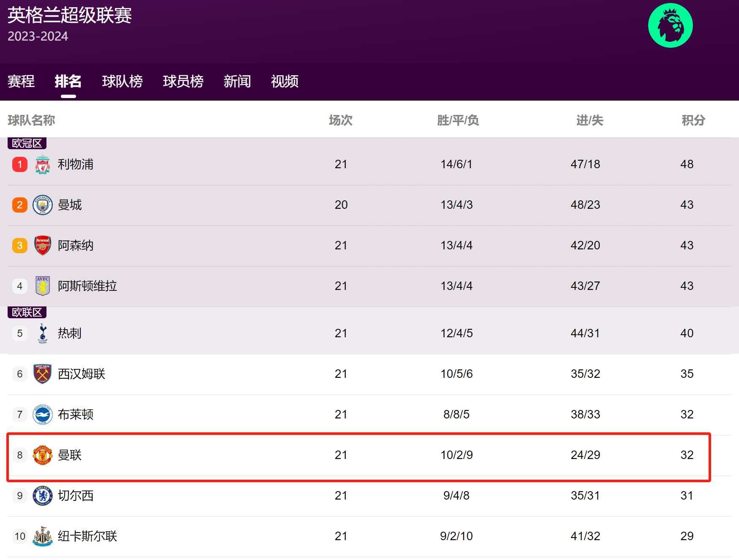This screenshot has height=560, width=739.
Task: Open team 利物浦
Action: point(76,164)
